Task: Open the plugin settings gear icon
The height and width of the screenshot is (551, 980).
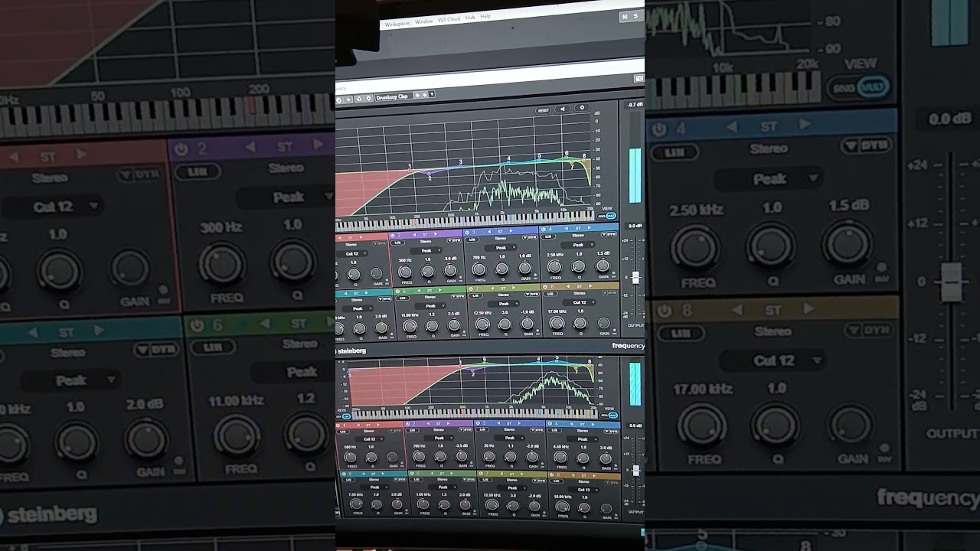Action: tap(582, 107)
